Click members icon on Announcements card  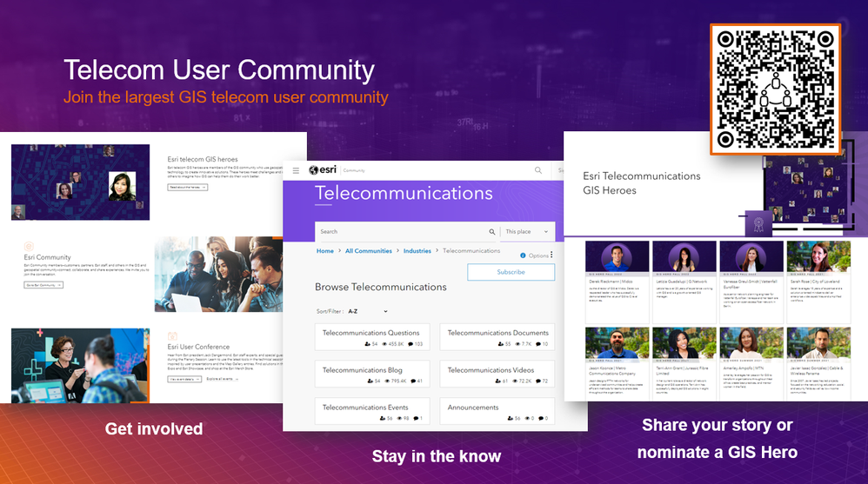click(x=510, y=418)
